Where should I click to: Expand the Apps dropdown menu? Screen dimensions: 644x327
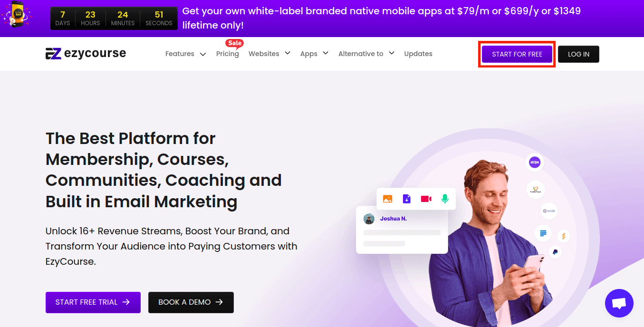[x=314, y=54]
